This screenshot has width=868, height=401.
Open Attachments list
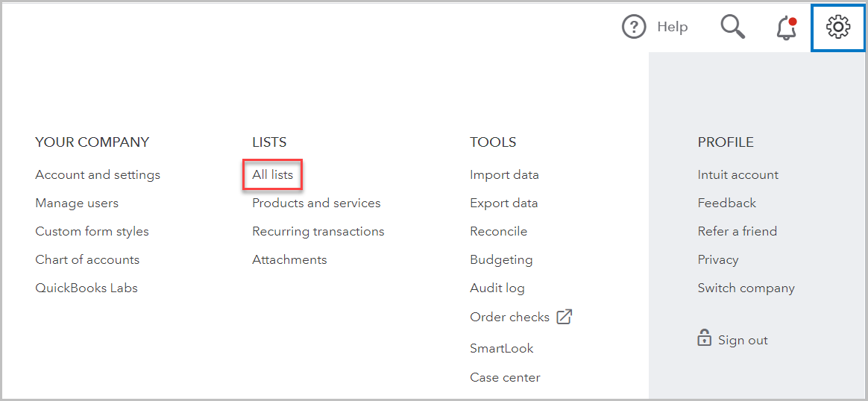tap(289, 259)
